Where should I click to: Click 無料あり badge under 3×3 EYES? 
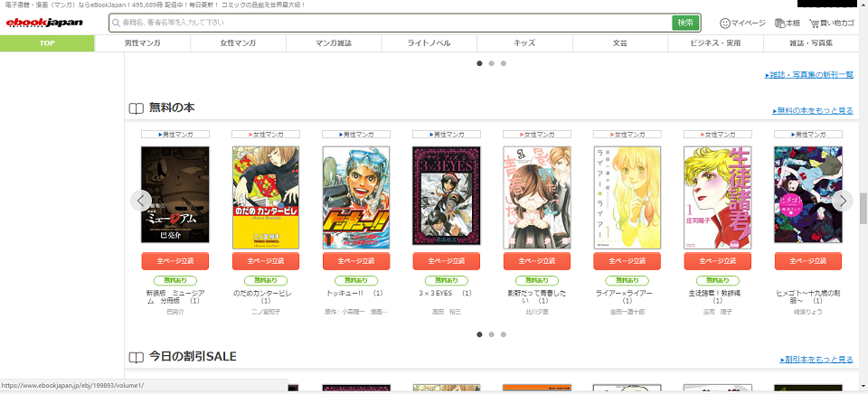click(x=446, y=280)
